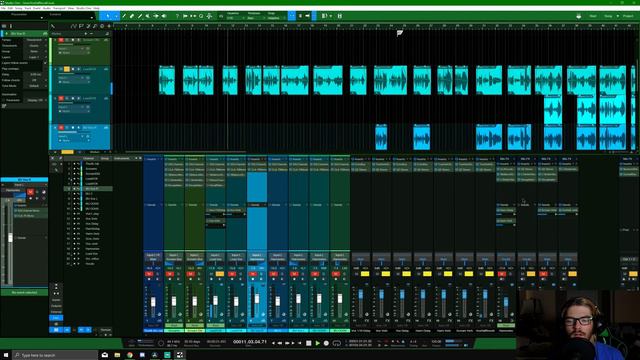Select the Bend tool

click(x=156, y=16)
